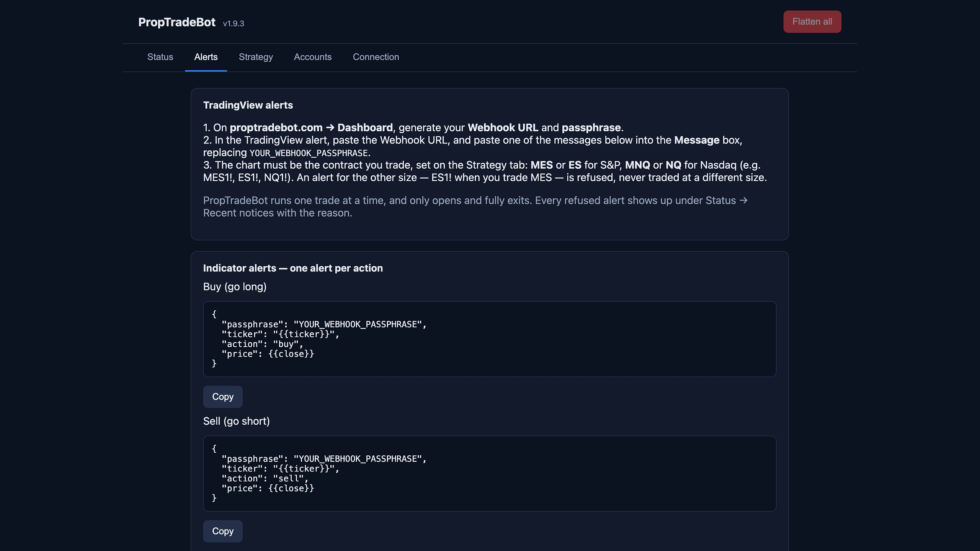The width and height of the screenshot is (980, 551).
Task: Click the PropTradeBot title logo
Action: (177, 22)
